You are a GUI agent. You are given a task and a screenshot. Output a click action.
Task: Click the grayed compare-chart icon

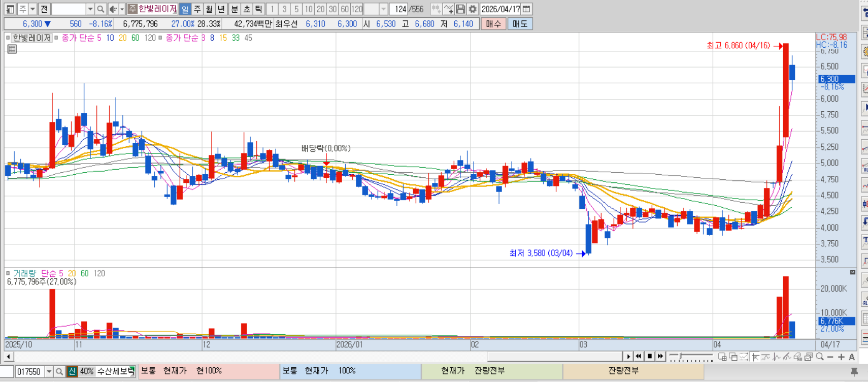coord(436,9)
